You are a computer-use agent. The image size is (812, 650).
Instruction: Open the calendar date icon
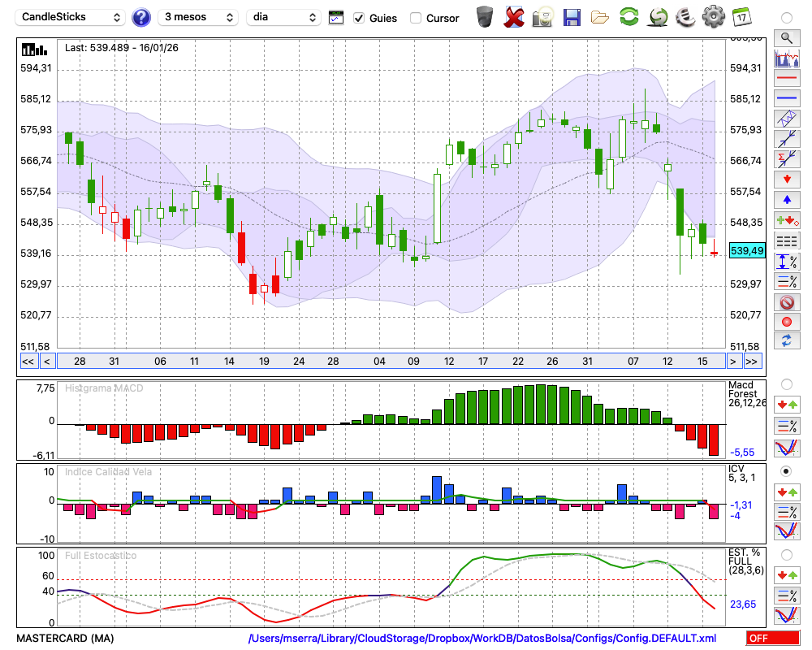(x=741, y=17)
